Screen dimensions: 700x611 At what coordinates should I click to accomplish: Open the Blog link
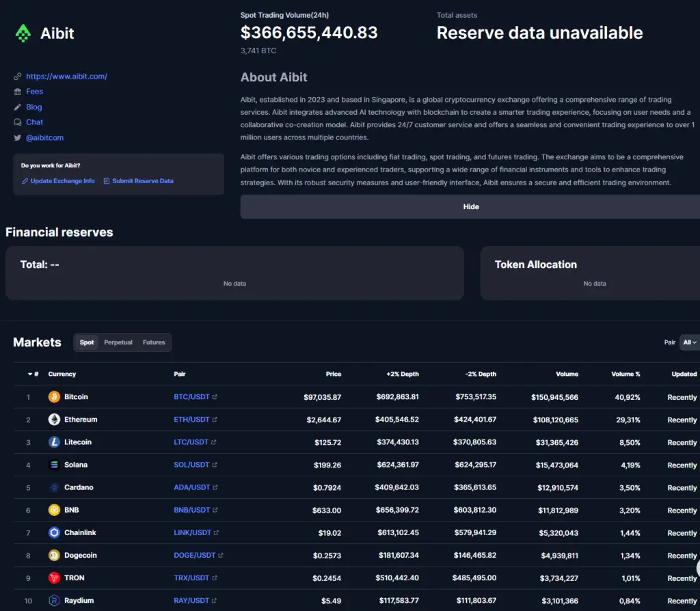coord(34,107)
